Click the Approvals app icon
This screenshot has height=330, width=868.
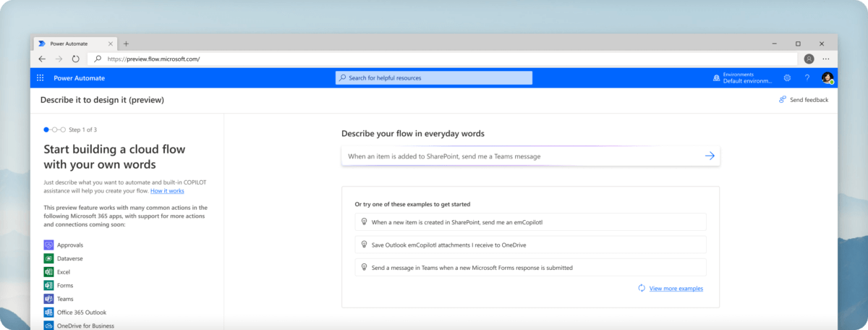tap(48, 245)
